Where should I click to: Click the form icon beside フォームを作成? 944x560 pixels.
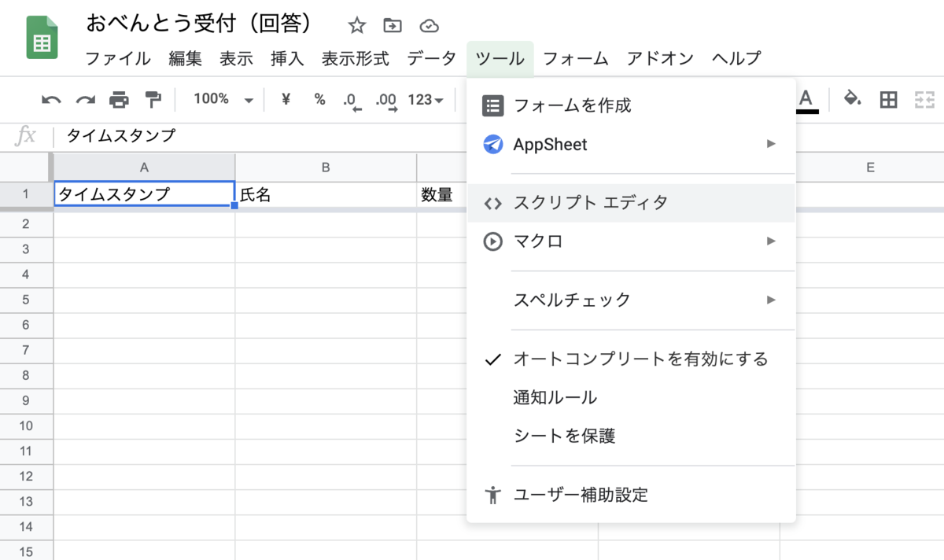[492, 105]
